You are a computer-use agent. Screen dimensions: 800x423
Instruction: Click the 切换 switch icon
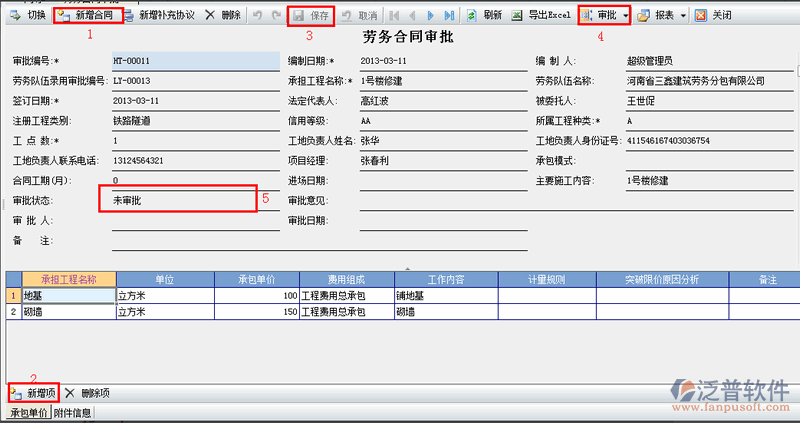[15, 16]
